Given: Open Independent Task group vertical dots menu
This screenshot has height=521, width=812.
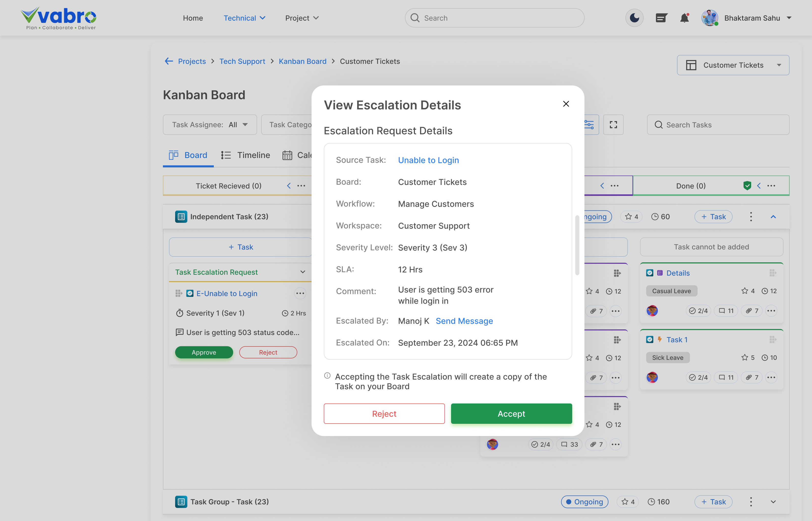Looking at the screenshot, I should [751, 216].
